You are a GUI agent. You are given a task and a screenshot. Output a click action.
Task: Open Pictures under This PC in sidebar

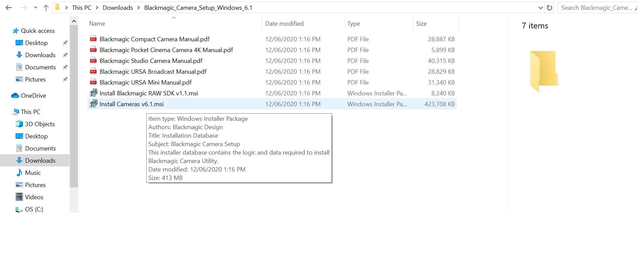(35, 185)
